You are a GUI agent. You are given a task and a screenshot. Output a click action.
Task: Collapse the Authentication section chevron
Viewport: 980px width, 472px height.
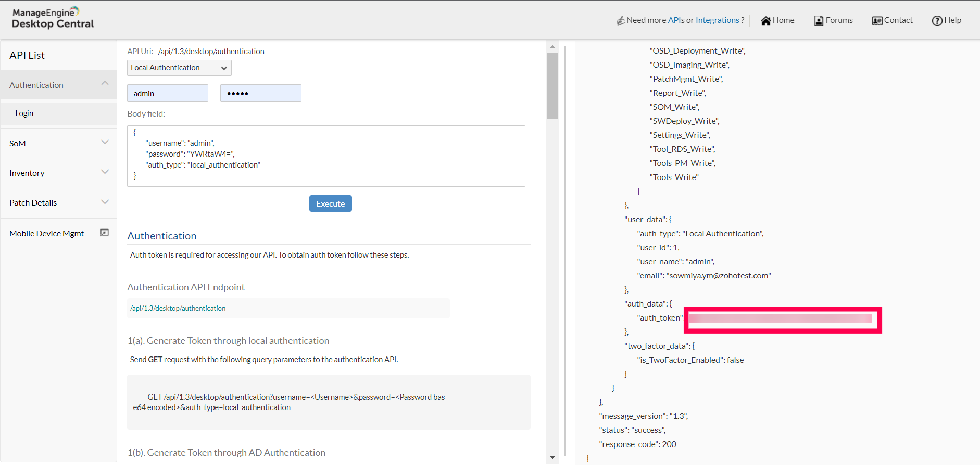pyautogui.click(x=105, y=83)
